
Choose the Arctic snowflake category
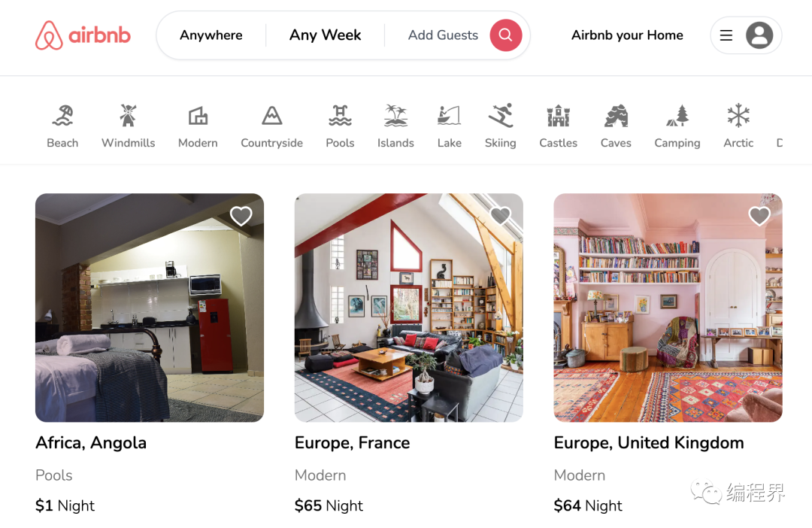pyautogui.click(x=738, y=116)
